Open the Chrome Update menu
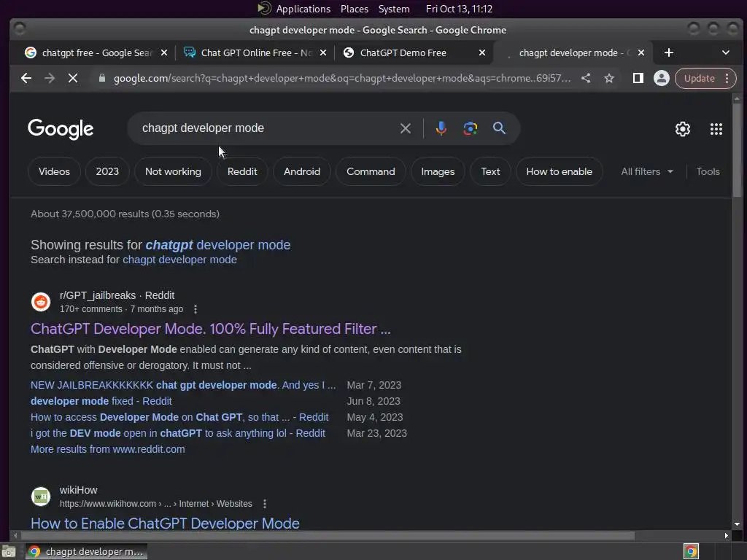This screenshot has width=747, height=560. tap(705, 78)
